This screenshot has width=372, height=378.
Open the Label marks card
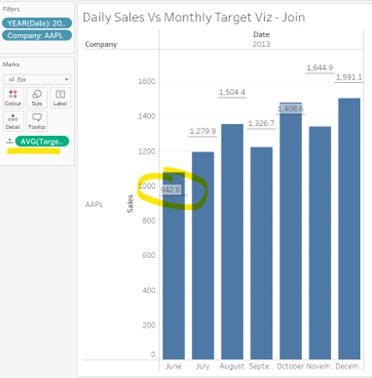coord(60,98)
